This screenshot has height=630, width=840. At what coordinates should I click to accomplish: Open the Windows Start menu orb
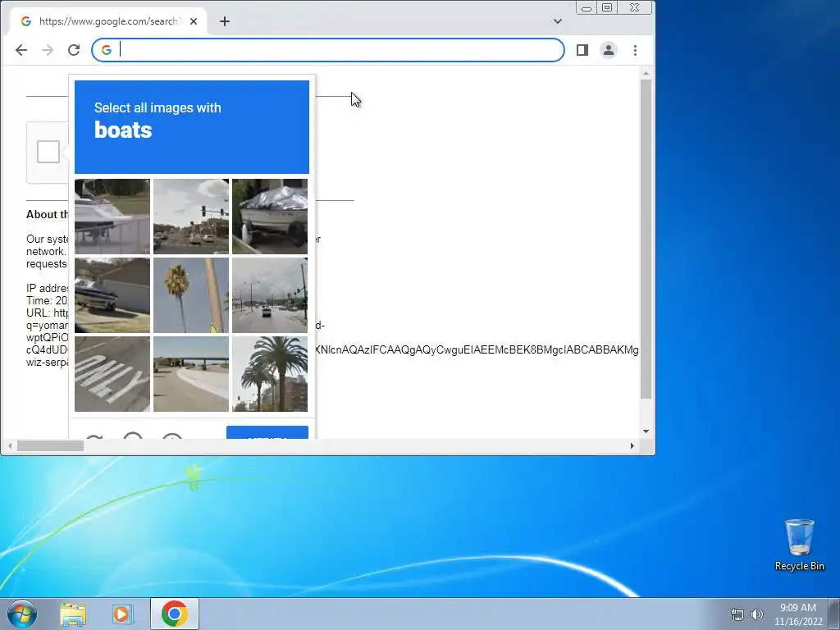[x=22, y=614]
